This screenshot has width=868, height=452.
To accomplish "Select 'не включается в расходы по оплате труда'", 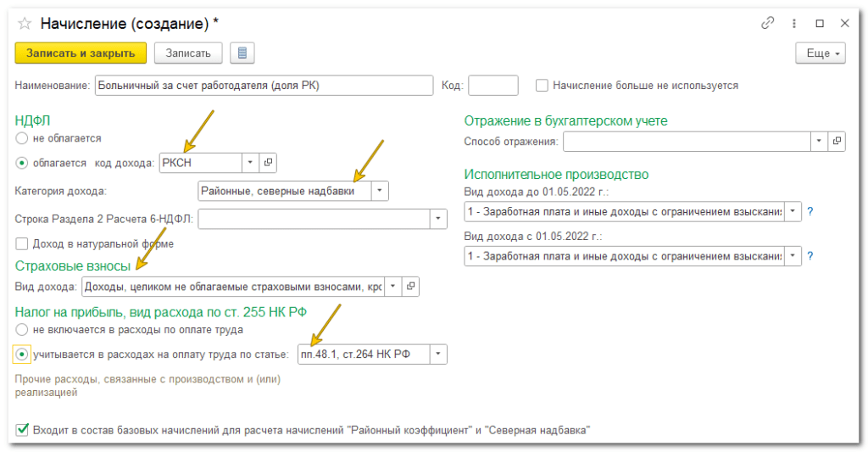I will 21,330.
